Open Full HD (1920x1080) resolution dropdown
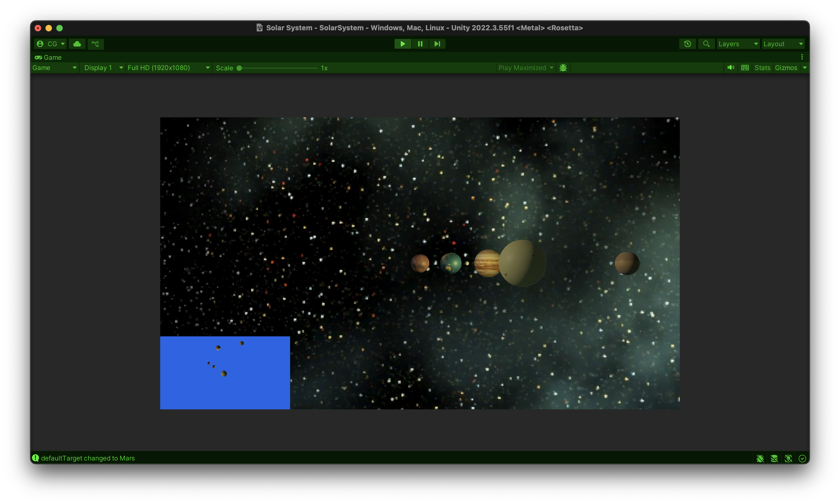The image size is (840, 504). (169, 68)
